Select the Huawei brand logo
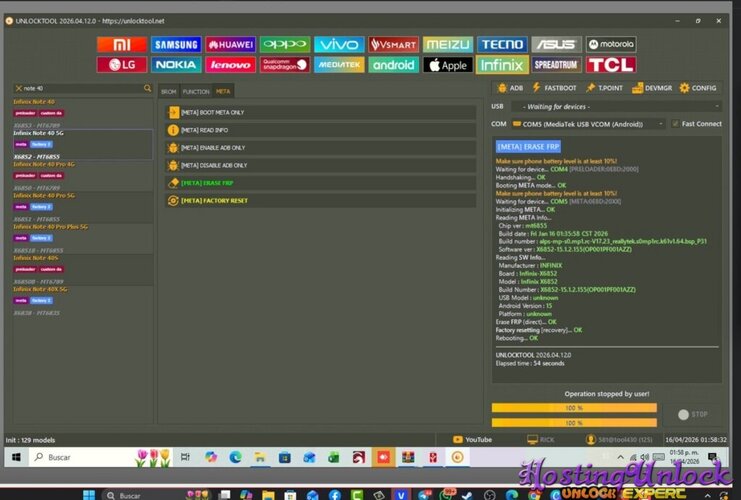 pos(231,44)
